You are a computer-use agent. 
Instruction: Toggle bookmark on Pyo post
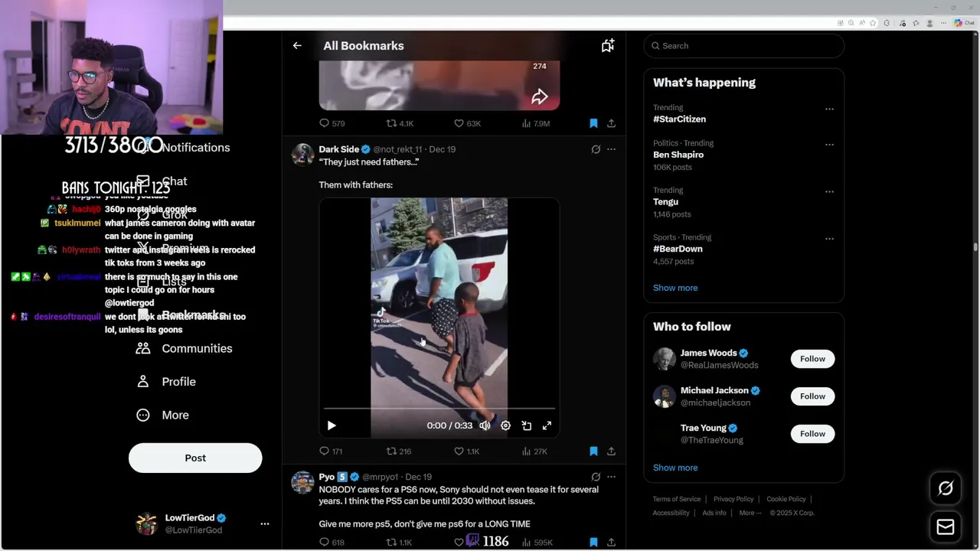(593, 543)
